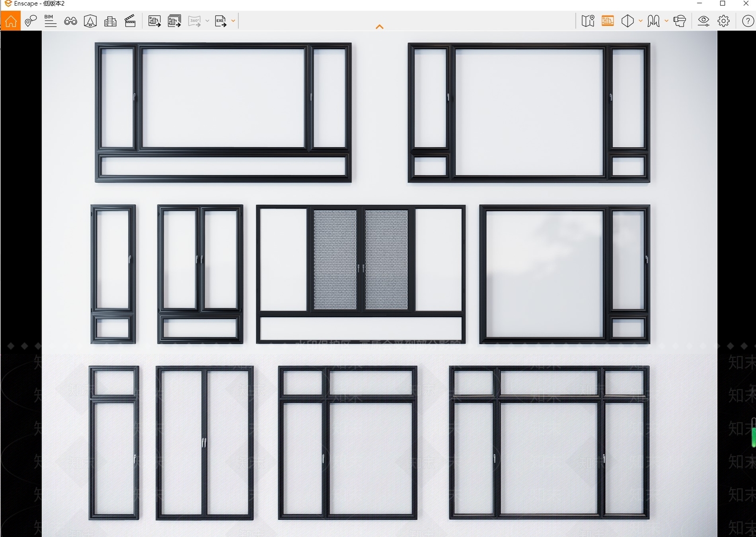Toggle fly mode wings icon
The image size is (756, 537).
tap(653, 21)
